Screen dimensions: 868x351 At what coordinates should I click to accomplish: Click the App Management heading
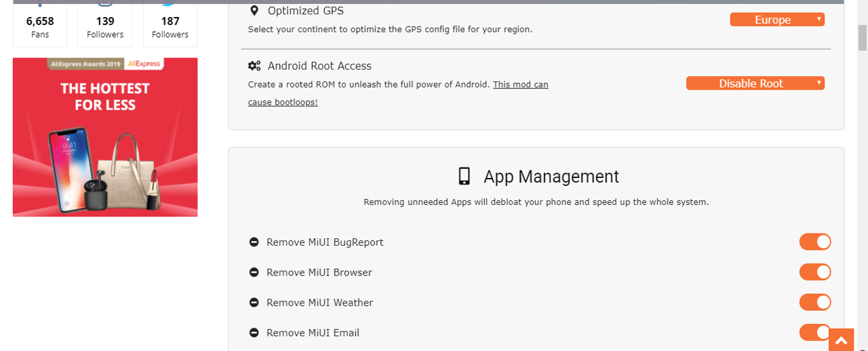[551, 177]
